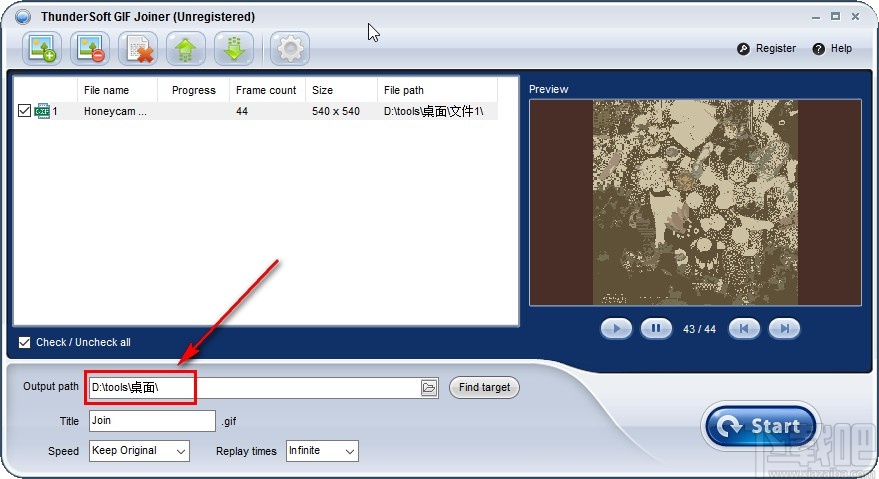879x479 pixels.
Task: Play the preview animation
Action: click(616, 329)
